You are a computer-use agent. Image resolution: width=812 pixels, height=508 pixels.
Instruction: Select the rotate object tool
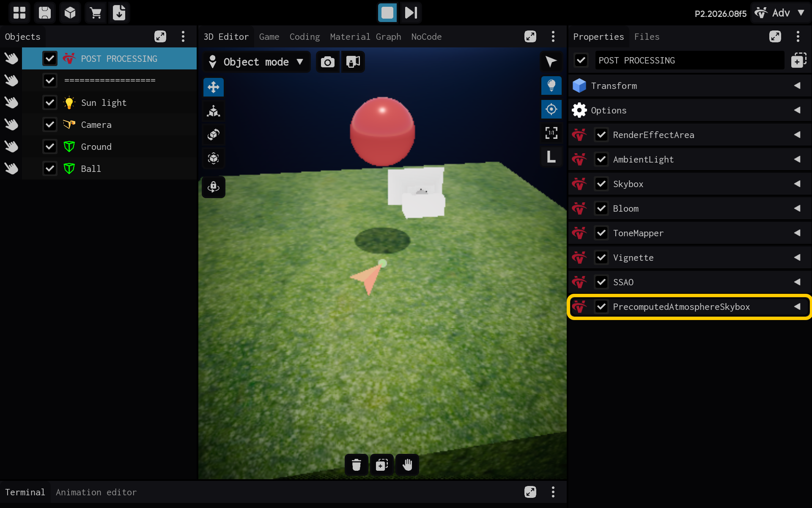point(214,135)
